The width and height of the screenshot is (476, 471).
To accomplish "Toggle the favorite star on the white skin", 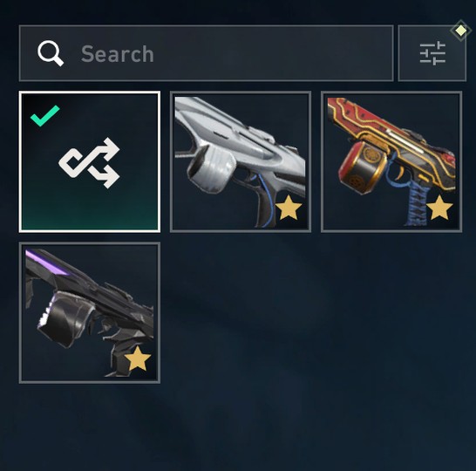I will pos(289,208).
